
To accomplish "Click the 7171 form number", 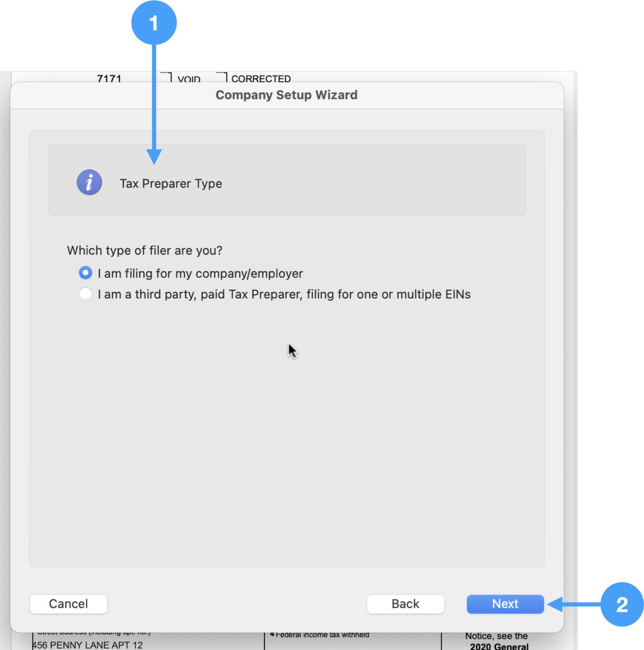I will (109, 78).
